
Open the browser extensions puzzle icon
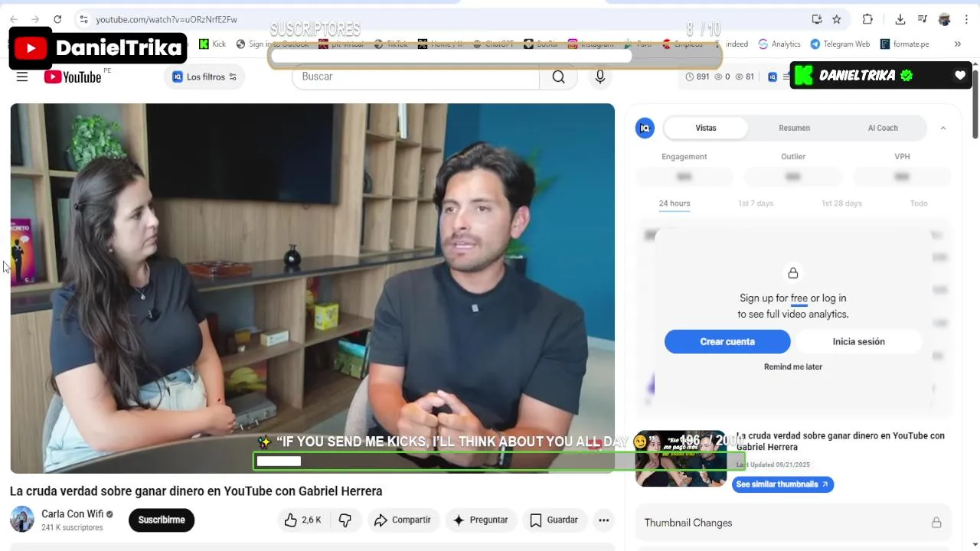867,19
